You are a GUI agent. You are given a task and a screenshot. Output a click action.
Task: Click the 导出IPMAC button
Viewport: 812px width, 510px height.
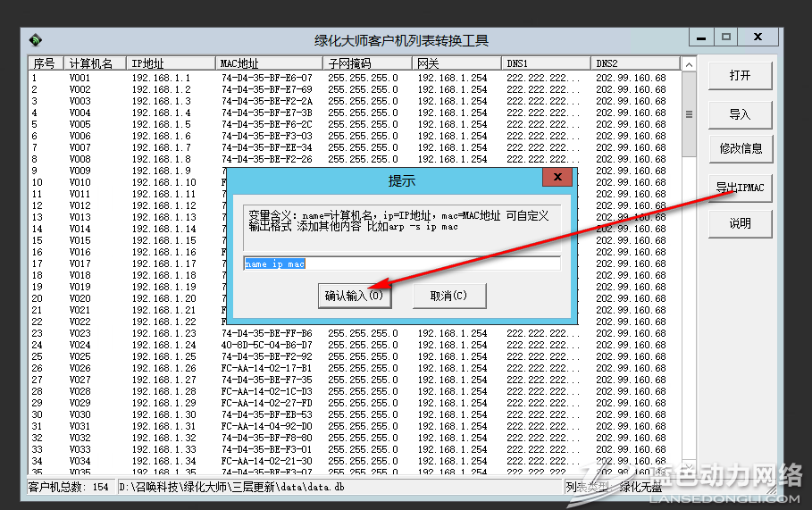[x=740, y=187]
